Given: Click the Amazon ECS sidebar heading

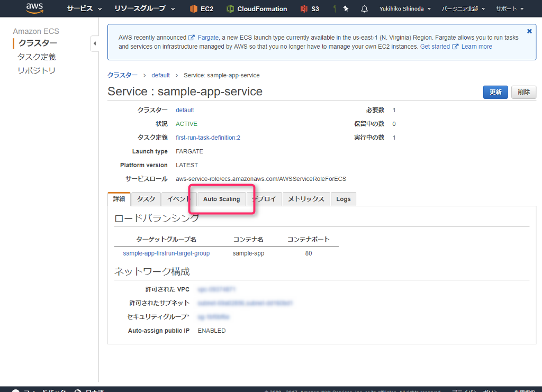Looking at the screenshot, I should [36, 31].
